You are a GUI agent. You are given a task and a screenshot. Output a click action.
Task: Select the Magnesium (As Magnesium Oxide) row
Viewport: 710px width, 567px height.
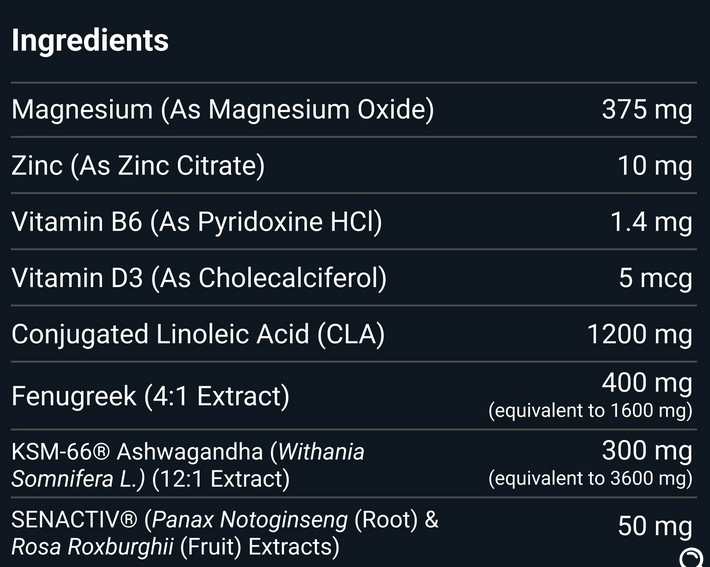click(222, 110)
